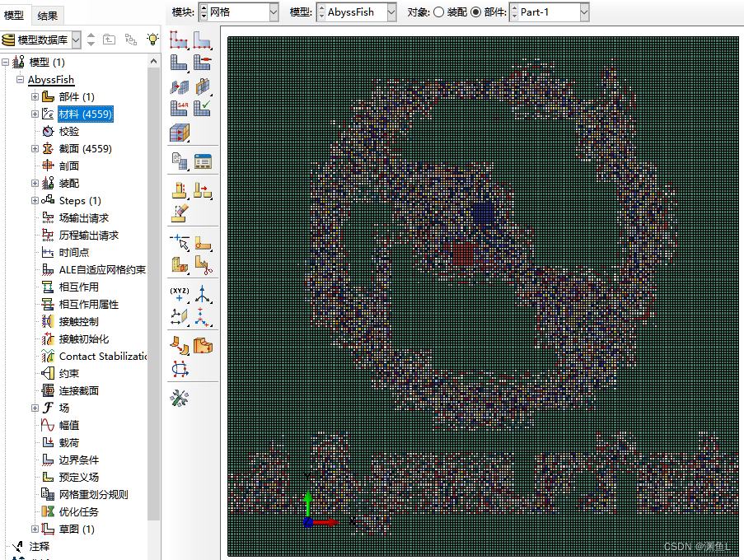Collapse the 模型 (1) root node
This screenshot has height=560, width=744.
[5, 62]
